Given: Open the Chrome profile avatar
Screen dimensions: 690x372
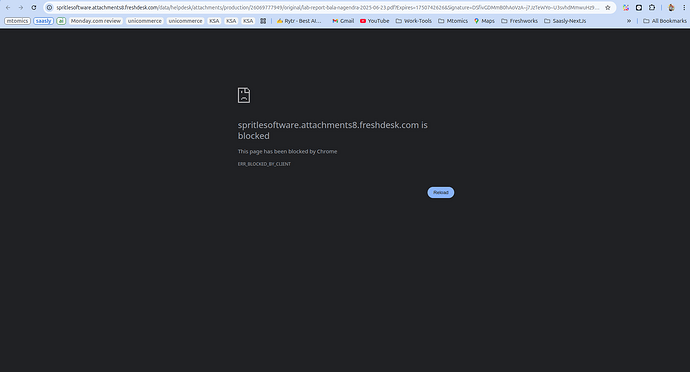Looking at the screenshot, I should pyautogui.click(x=671, y=7).
